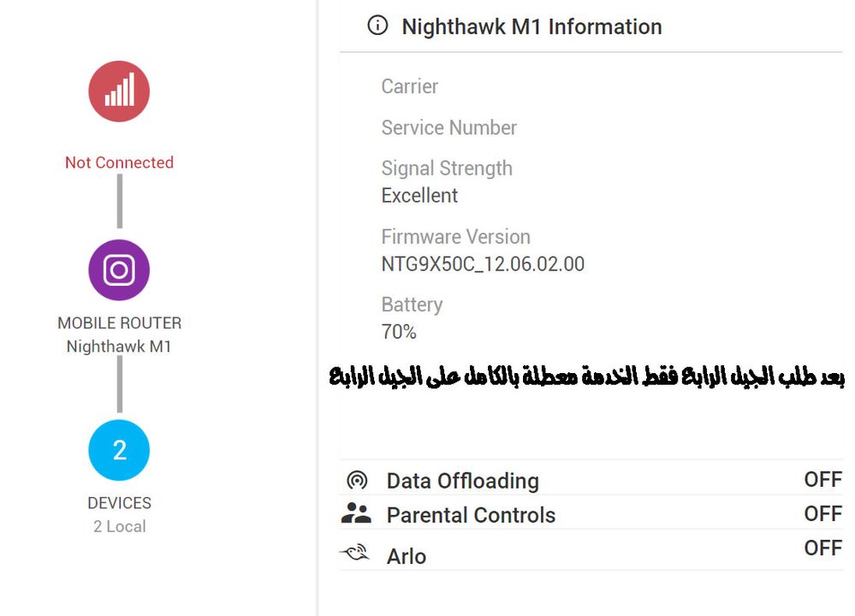Screen dimensions: 855x616
Task: Toggle the Arlo OFF status
Action: click(x=822, y=548)
